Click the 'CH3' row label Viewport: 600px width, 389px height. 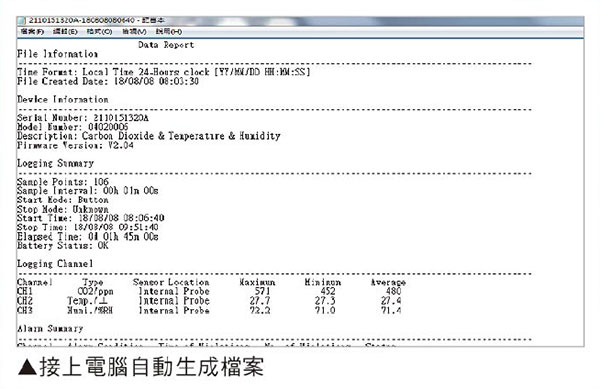click(x=25, y=310)
